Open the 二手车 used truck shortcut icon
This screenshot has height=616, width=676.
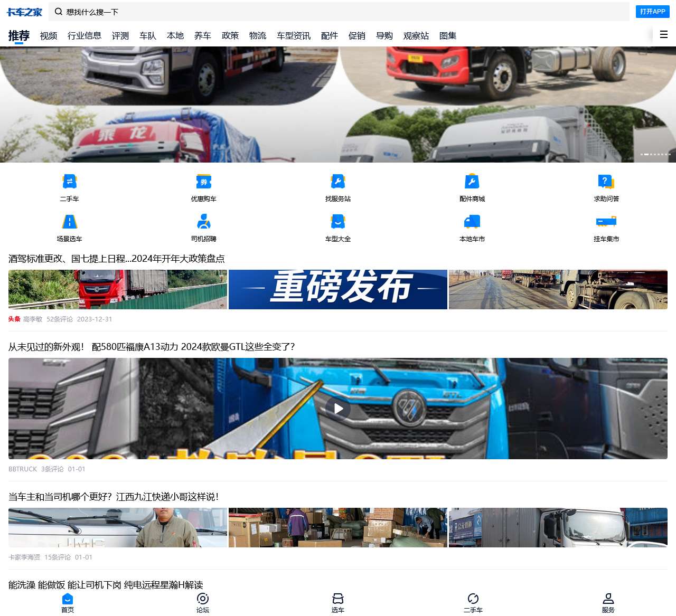(69, 182)
